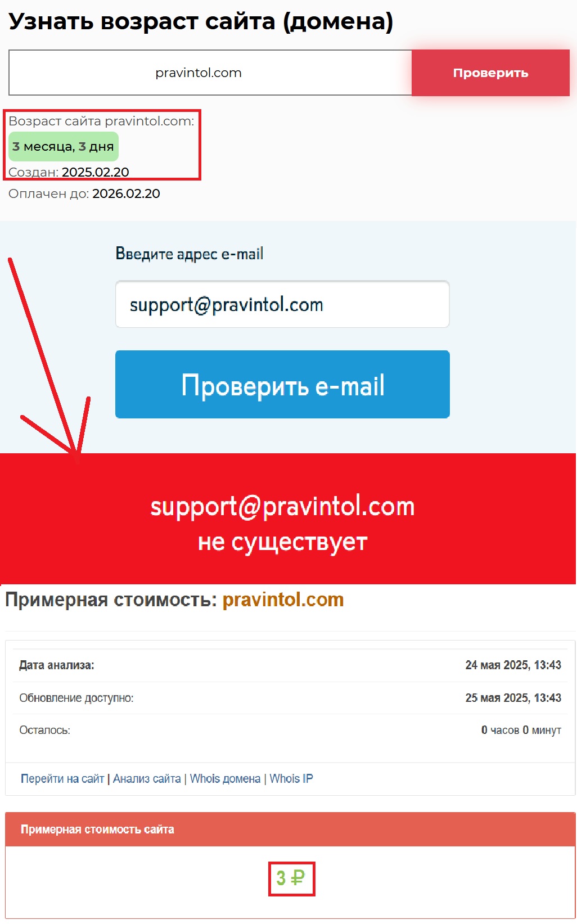
Task: Click the e-mail address input field
Action: [x=282, y=304]
